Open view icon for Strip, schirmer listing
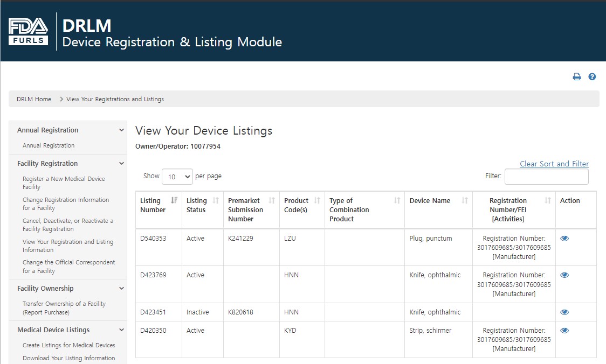 pyautogui.click(x=564, y=331)
